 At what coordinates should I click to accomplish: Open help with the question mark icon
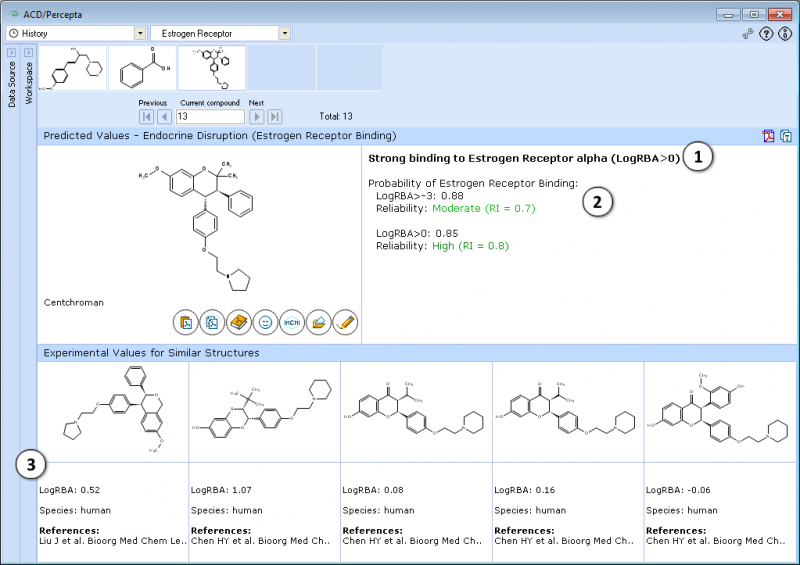pyautogui.click(x=766, y=34)
